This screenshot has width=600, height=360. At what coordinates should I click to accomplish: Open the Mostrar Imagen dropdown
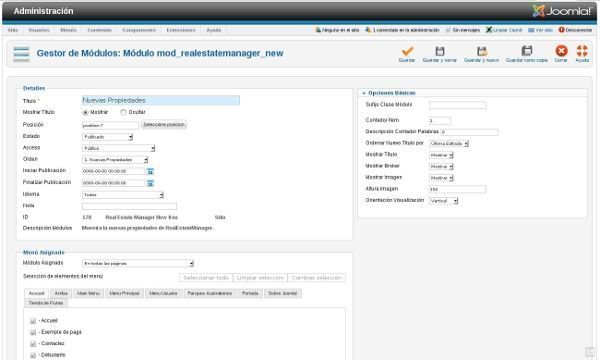click(442, 178)
